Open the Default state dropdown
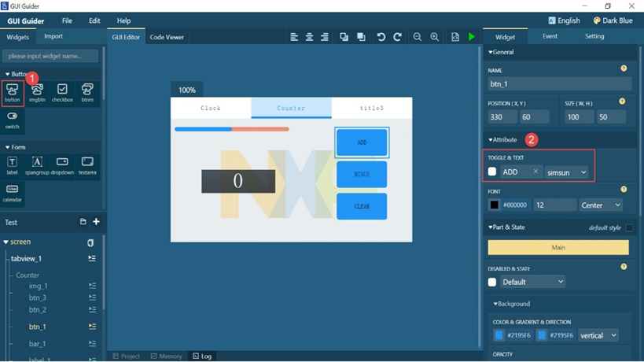This screenshot has width=644, height=362. point(532,282)
